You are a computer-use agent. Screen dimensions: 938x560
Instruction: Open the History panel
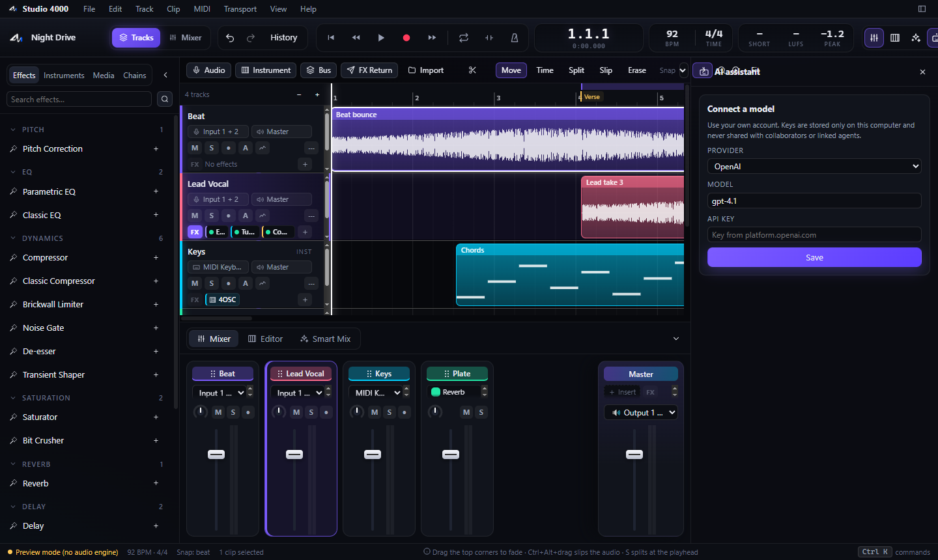(284, 38)
